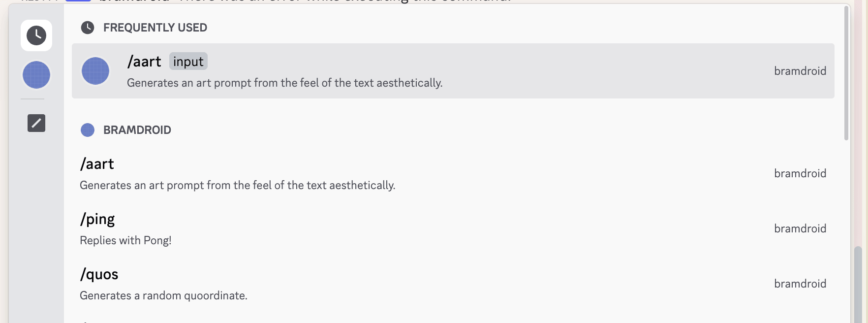This screenshot has height=323, width=868.
Task: Select bramdroid bot avatar in sidebar
Action: tap(36, 75)
